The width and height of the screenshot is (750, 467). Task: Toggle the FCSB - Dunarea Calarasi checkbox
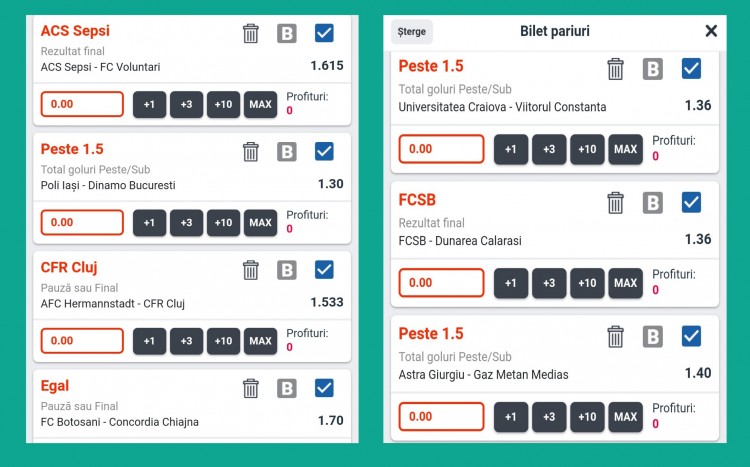pos(691,202)
